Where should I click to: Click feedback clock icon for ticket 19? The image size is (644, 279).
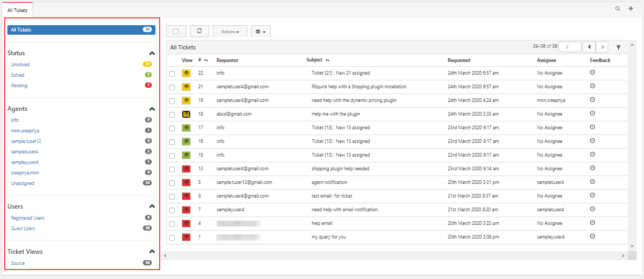(593, 99)
